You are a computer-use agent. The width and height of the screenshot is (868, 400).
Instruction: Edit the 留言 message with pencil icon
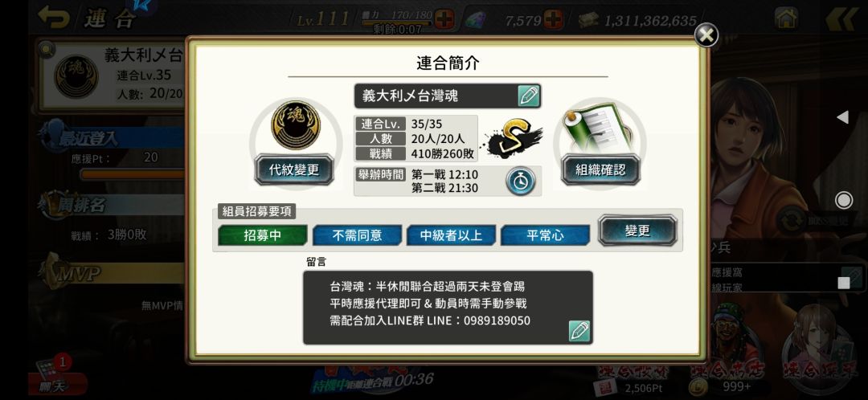click(579, 331)
